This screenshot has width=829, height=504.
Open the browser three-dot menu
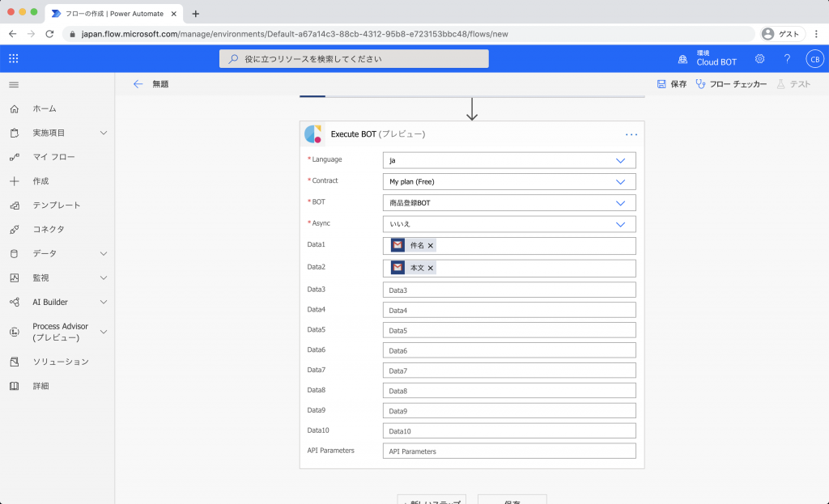tap(816, 34)
